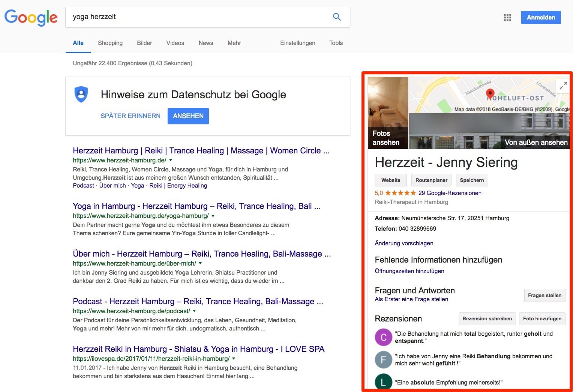Viewport: 573px width, 392px height.
Task: Click the privacy shield icon
Action: 81,94
